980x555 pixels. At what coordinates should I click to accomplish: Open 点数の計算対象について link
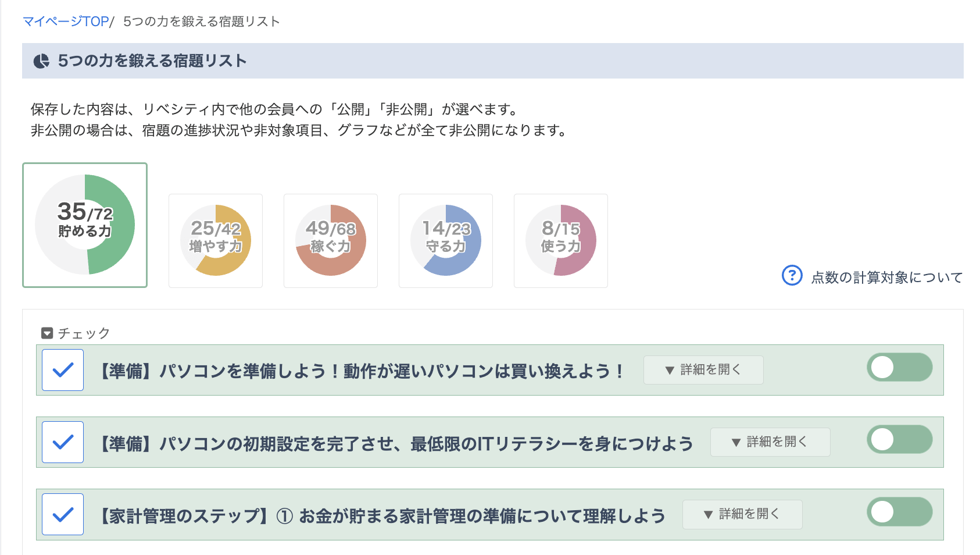(887, 277)
